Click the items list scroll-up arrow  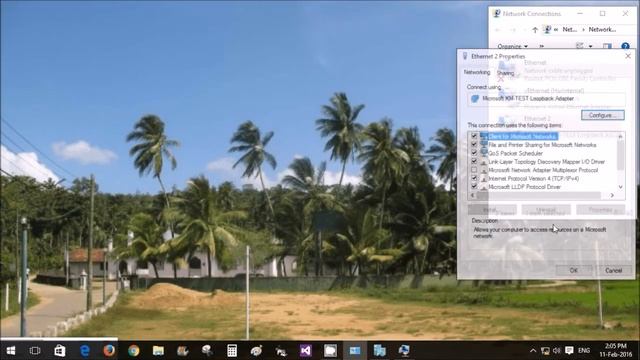(x=620, y=136)
